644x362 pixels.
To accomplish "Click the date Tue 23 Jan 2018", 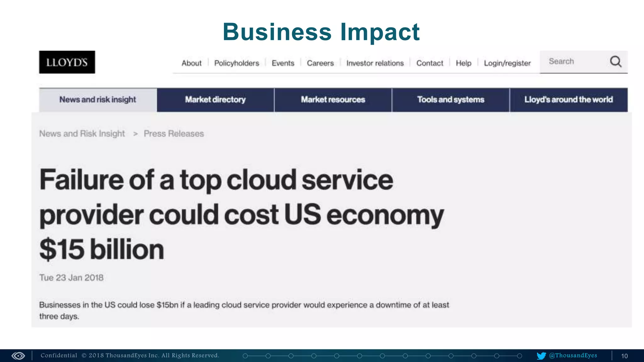I will point(71,278).
